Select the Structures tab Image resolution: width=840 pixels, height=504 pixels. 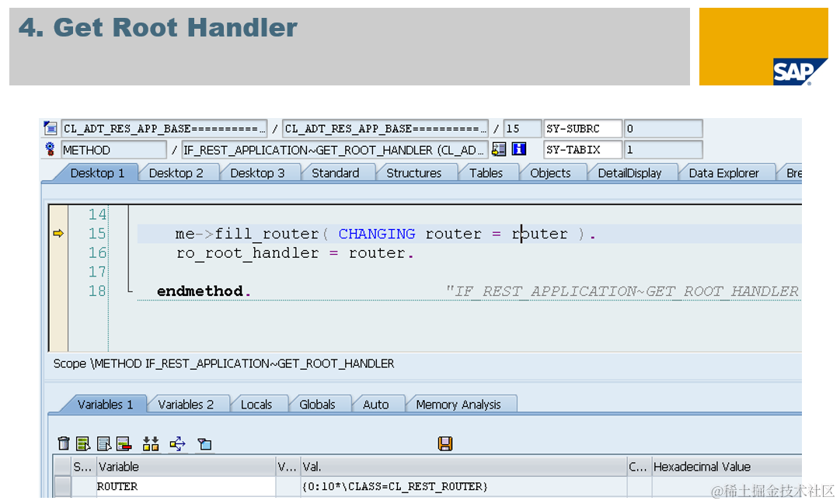[413, 173]
